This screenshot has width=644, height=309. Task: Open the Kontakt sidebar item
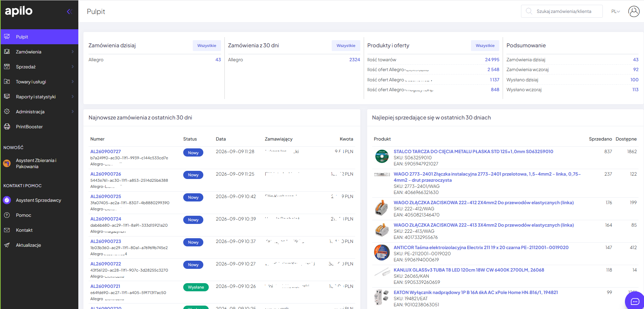point(40,230)
